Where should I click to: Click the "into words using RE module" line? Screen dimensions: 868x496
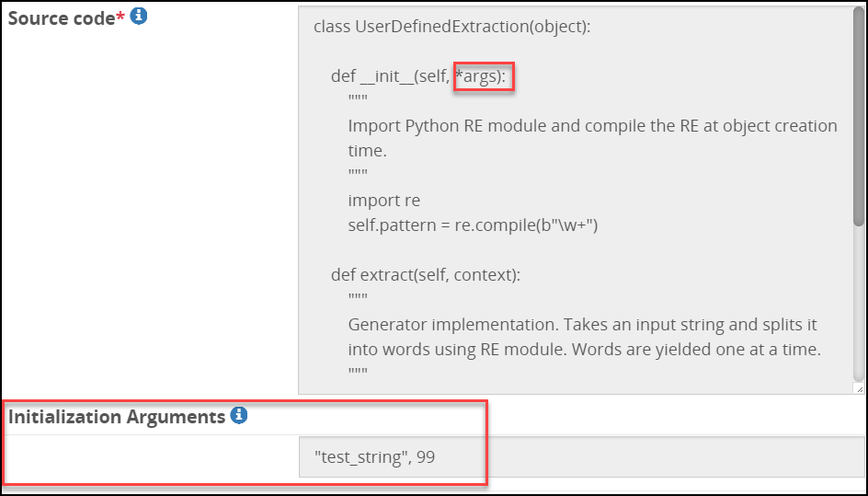(584, 350)
